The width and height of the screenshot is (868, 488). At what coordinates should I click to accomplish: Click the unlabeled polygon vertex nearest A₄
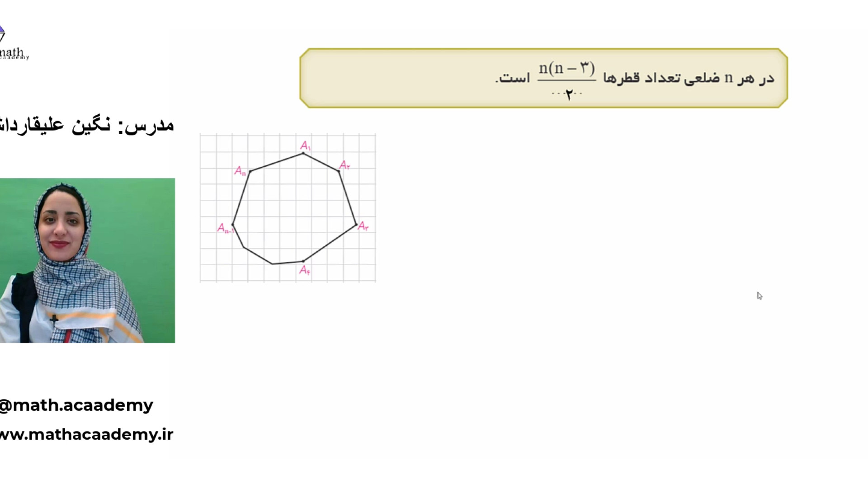click(272, 264)
